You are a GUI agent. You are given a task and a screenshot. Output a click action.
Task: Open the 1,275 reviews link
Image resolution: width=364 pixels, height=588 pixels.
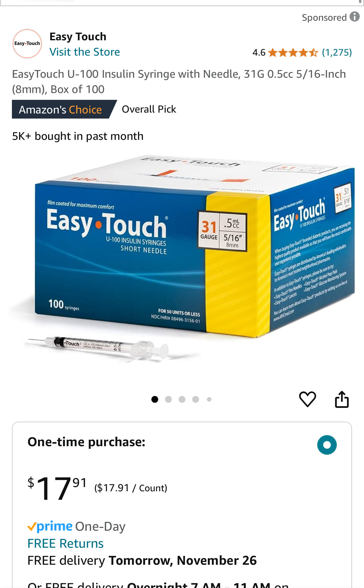(x=337, y=52)
